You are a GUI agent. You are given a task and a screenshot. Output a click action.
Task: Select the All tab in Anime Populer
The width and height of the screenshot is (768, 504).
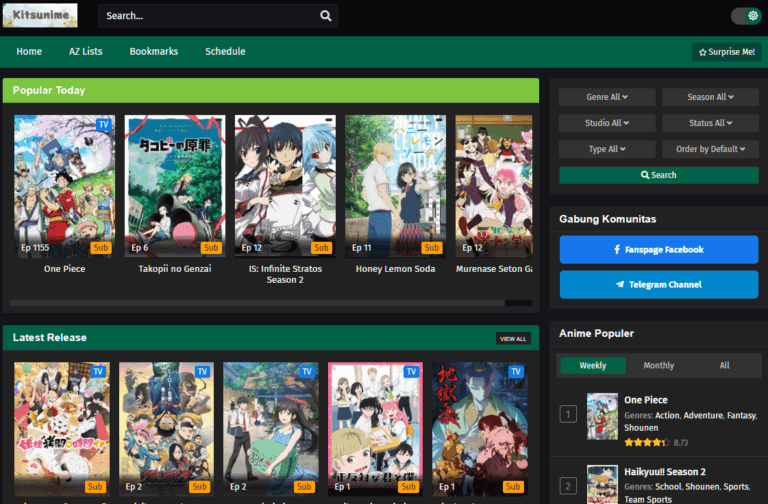[724, 365]
